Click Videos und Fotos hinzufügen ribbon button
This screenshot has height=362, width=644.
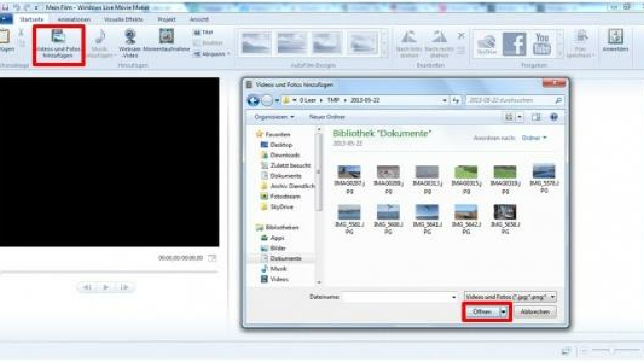[58, 44]
